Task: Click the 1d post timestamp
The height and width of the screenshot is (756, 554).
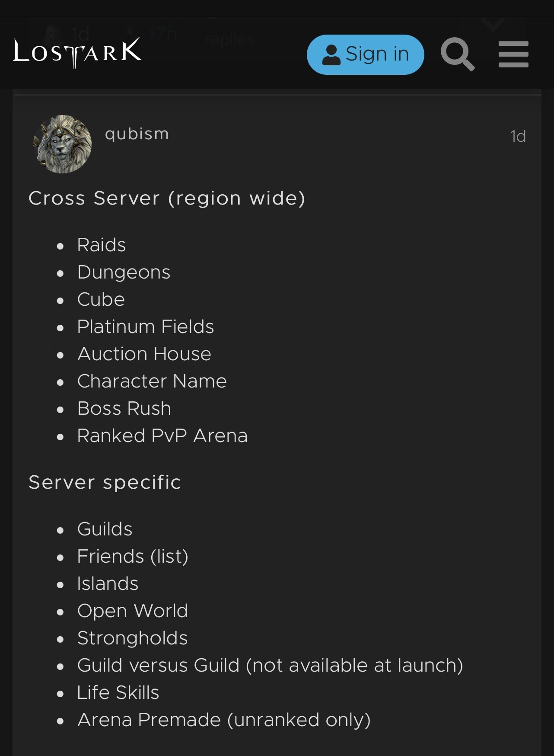Action: pyautogui.click(x=518, y=137)
